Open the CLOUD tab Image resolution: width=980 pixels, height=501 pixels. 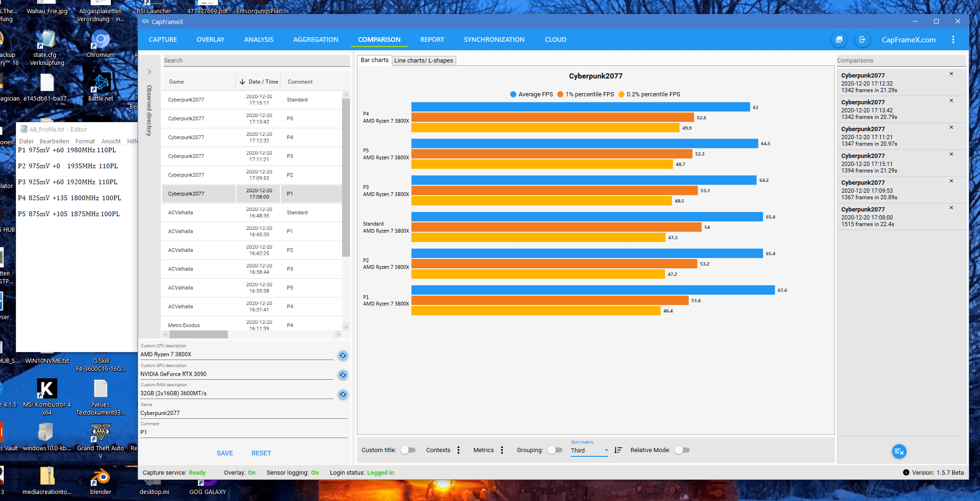tap(555, 39)
